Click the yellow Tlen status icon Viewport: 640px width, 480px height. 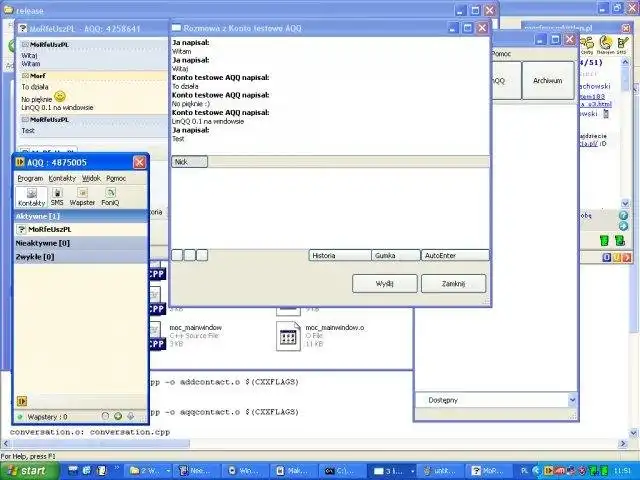(605, 45)
